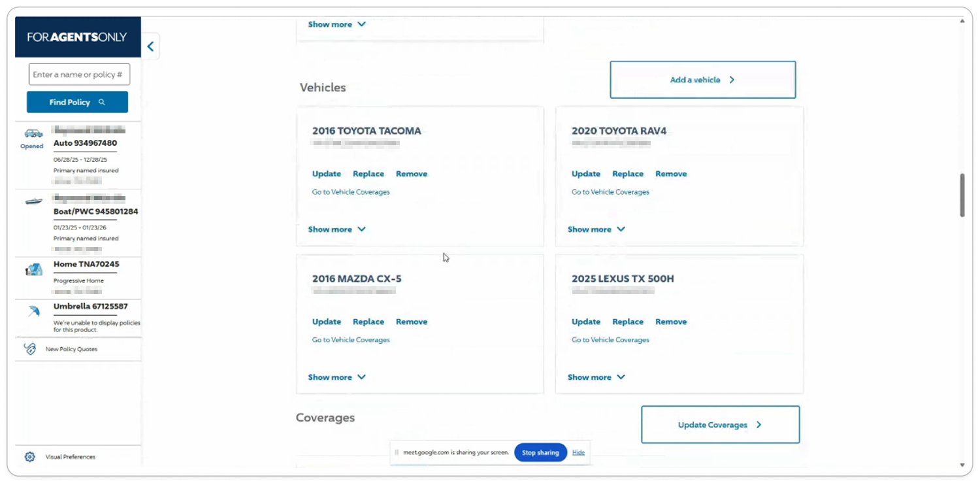Click the car icon for Auto policy

coord(33,133)
